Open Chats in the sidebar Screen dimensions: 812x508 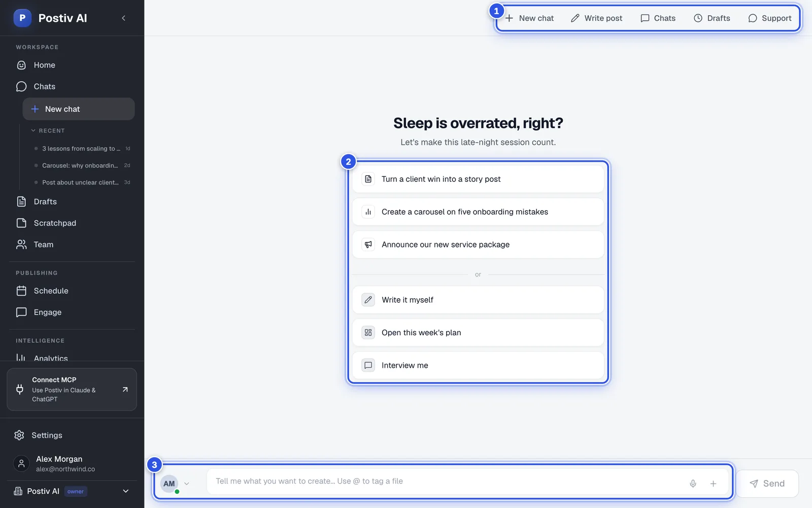(72, 86)
